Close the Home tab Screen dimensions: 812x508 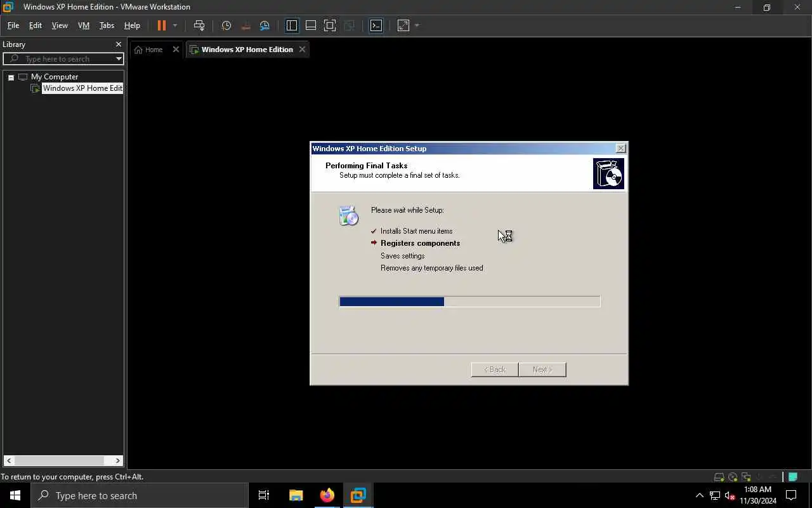coord(176,50)
